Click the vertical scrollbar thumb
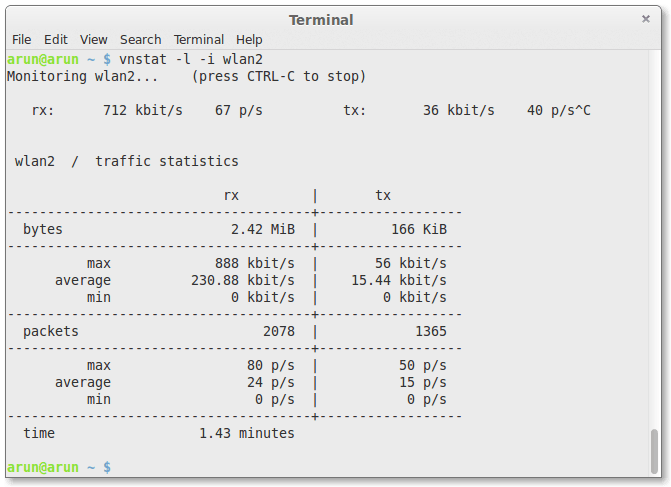The height and width of the screenshot is (487, 671). (655, 449)
